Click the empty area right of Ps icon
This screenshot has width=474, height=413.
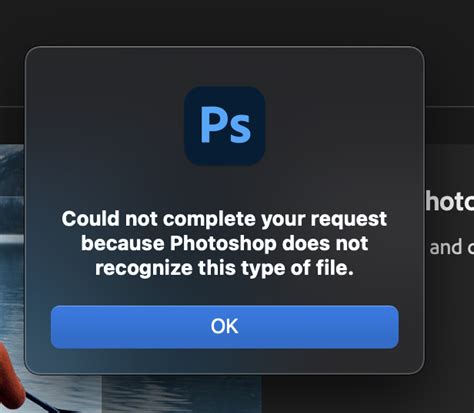pos(343,126)
